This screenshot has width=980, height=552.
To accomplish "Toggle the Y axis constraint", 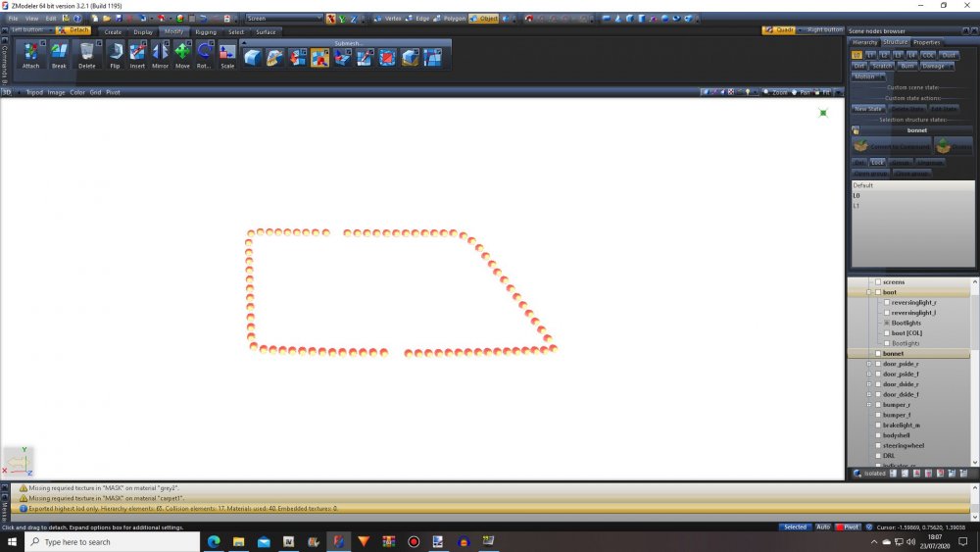I will pyautogui.click(x=342, y=19).
